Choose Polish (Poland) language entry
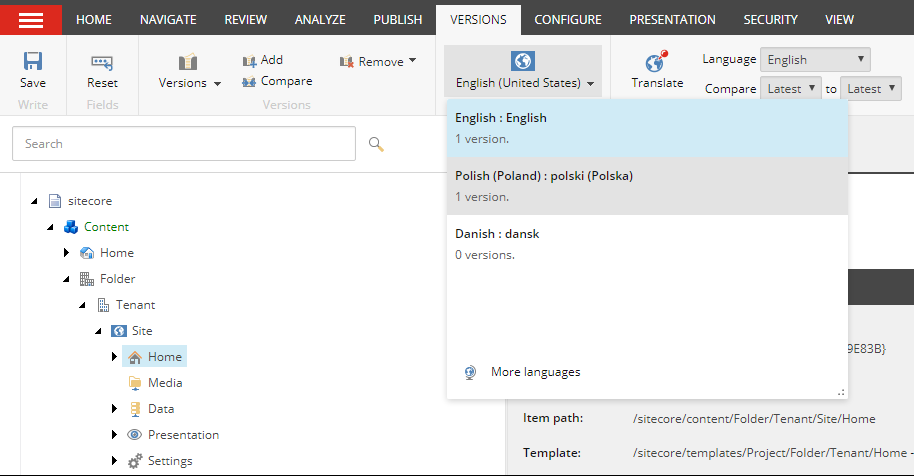This screenshot has width=914, height=476. coord(647,186)
